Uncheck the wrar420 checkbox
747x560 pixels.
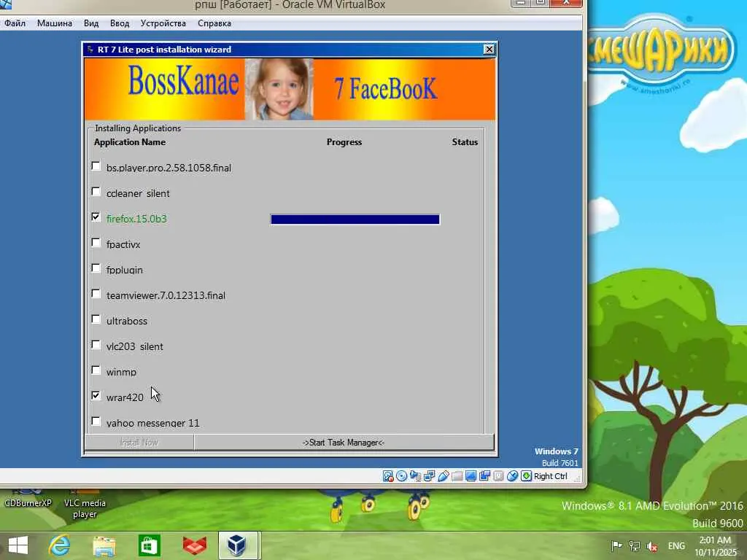point(96,396)
